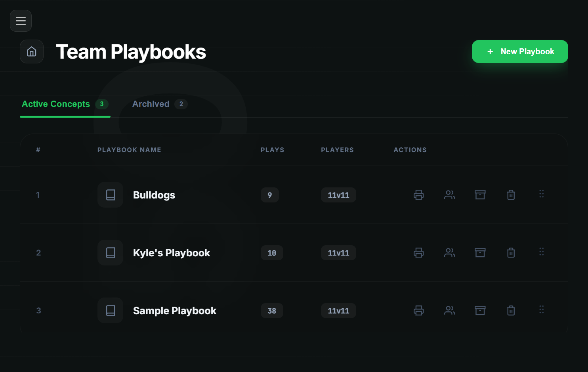Go to home via house icon
Viewport: 588px width, 372px height.
tap(32, 52)
